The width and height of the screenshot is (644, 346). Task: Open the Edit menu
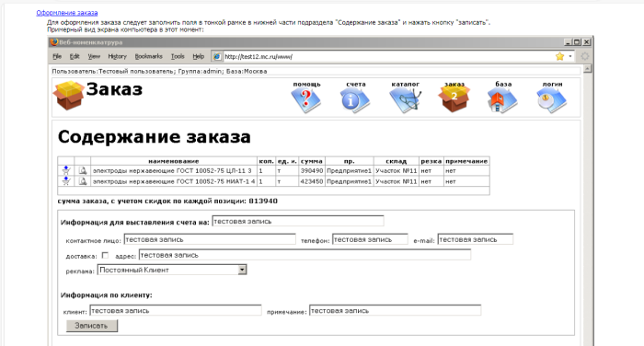pyautogui.click(x=75, y=56)
